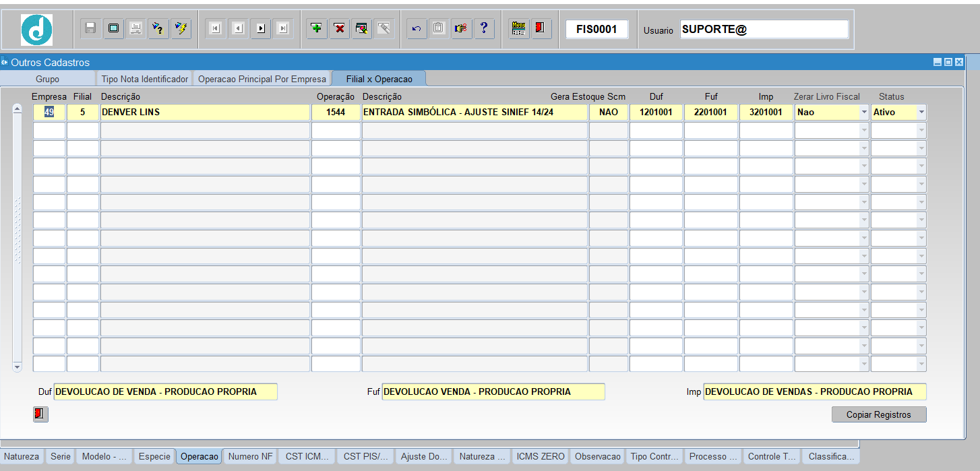This screenshot has height=471, width=980.
Task: Click the DENVER LINS description cell
Action: [x=205, y=113]
